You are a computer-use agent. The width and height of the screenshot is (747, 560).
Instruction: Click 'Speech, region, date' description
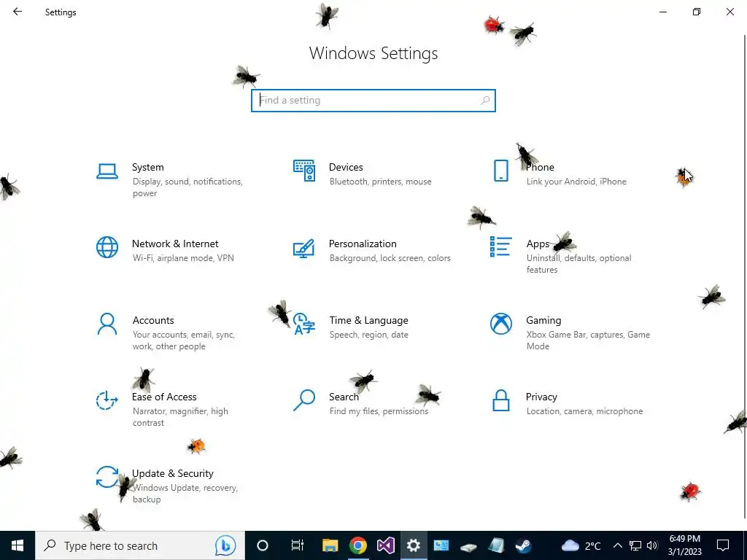tap(368, 335)
